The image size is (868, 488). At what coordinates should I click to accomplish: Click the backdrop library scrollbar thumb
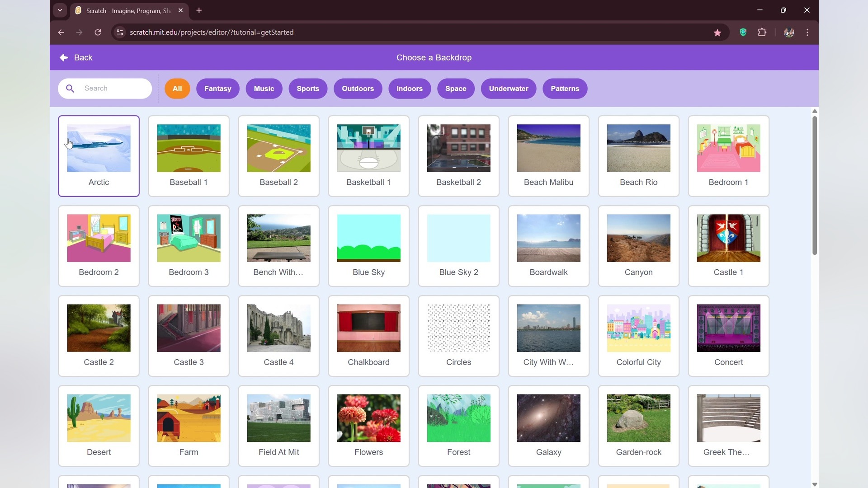point(815,185)
